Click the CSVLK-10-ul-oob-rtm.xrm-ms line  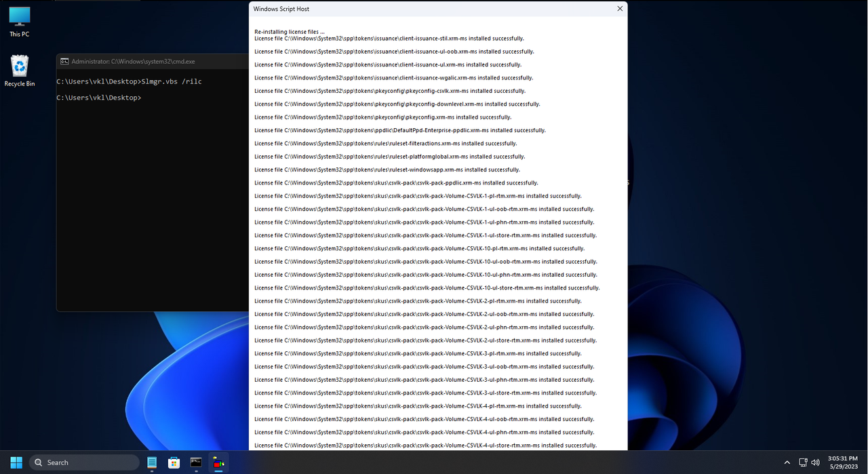pos(426,262)
